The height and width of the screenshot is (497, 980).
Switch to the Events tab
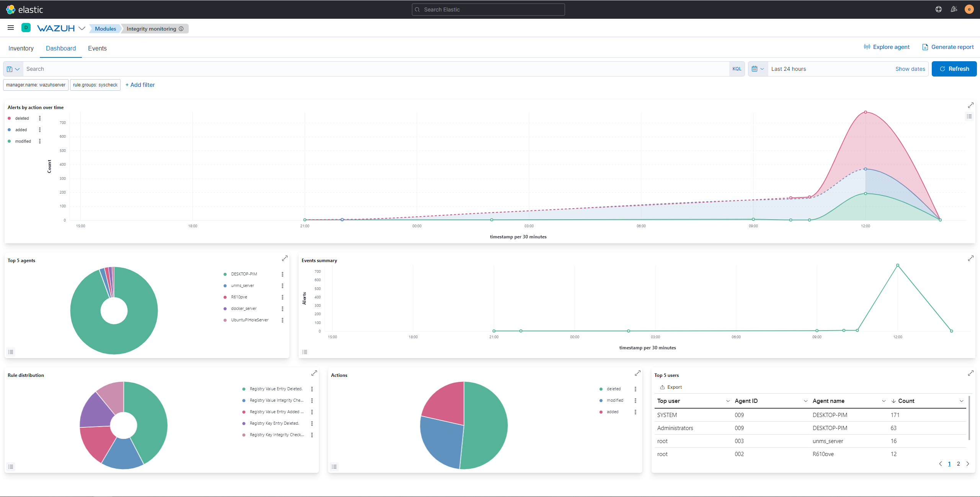coord(97,48)
